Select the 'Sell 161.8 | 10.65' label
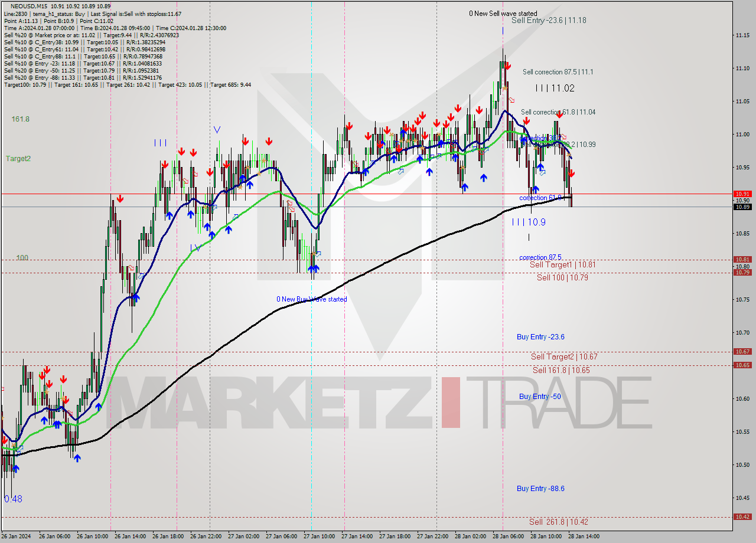756x543 pixels. (561, 370)
